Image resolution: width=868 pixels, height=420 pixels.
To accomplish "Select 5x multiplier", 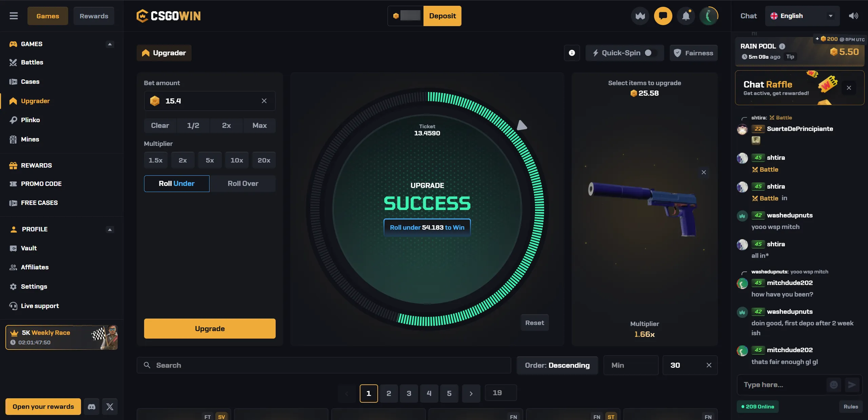I will point(210,160).
